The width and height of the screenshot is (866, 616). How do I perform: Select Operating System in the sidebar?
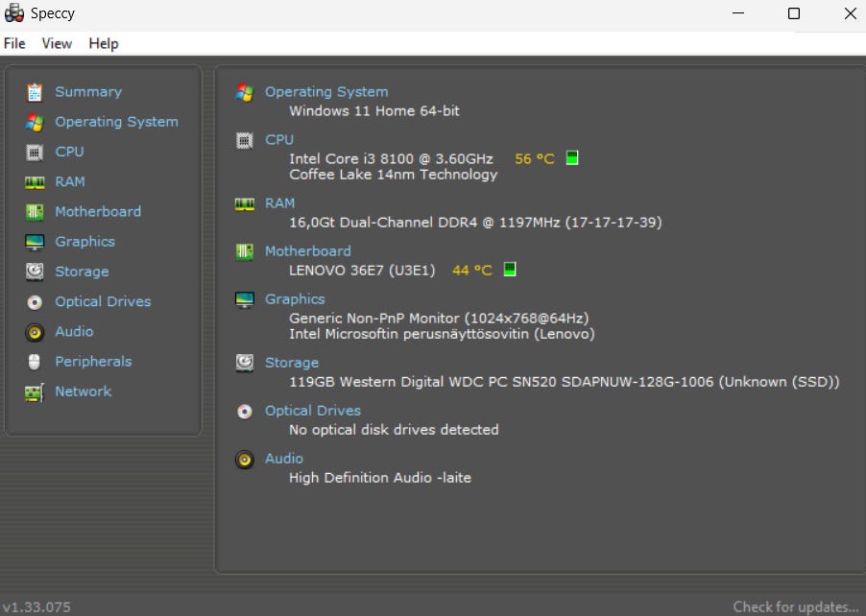coord(116,122)
